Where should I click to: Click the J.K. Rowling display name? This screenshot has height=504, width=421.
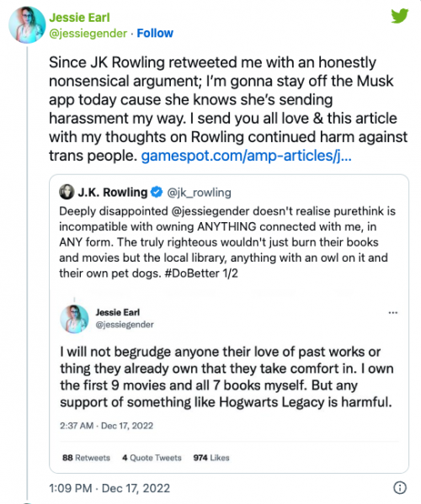click(x=113, y=192)
